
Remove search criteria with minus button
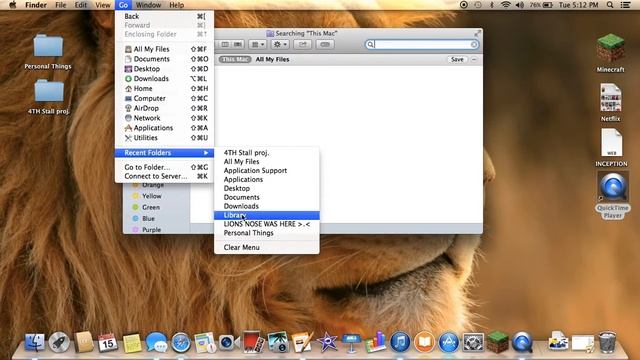(474, 60)
